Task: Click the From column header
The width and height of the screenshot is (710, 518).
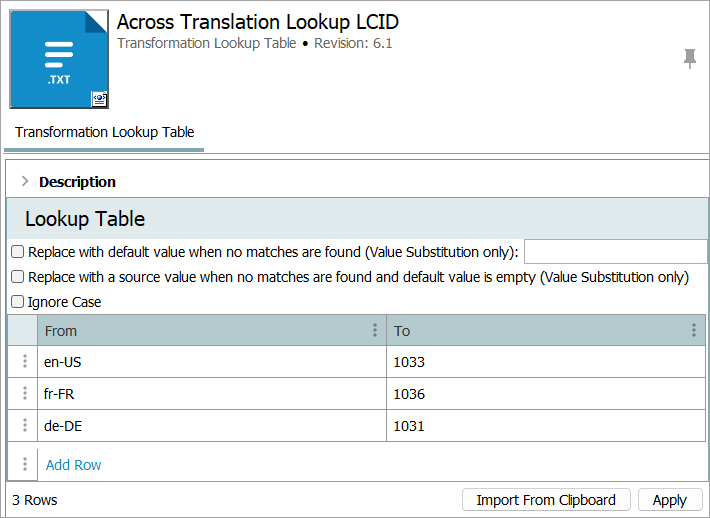Action: (200, 330)
